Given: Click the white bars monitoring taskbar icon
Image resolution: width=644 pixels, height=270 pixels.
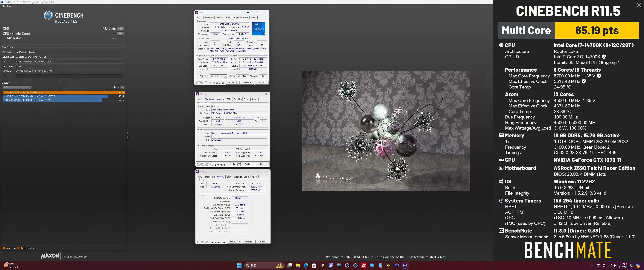Looking at the screenshot, I should [x=339, y=265].
